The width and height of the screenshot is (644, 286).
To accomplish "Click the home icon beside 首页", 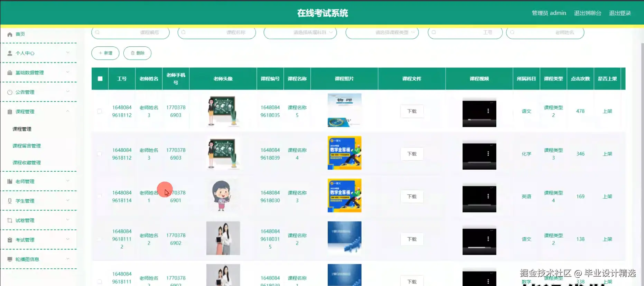I will (x=10, y=34).
